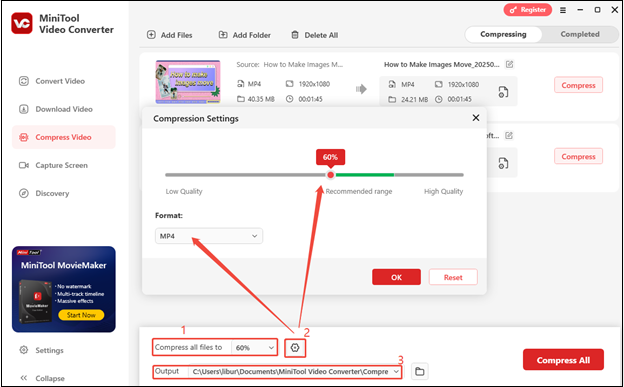Click the output size '24.21 MB' text
624x387 pixels.
click(414, 100)
